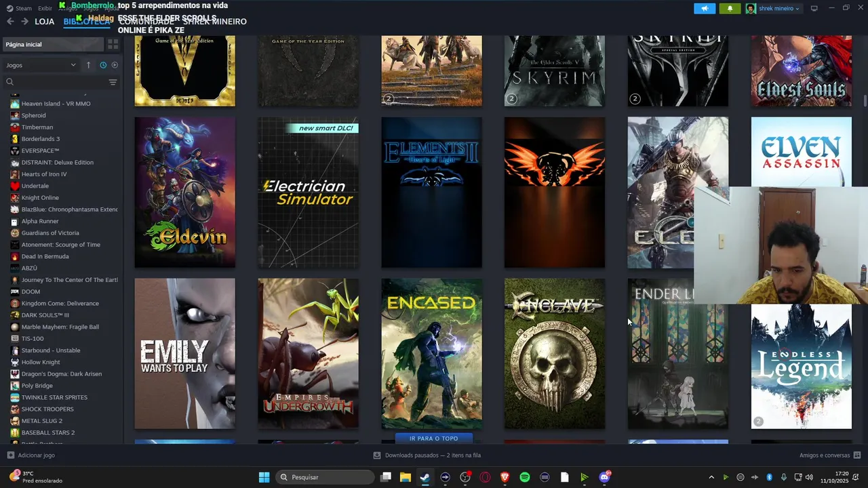Click the library page vertical scrollbar
Viewport: 868px width, 488px height.
tap(865, 101)
